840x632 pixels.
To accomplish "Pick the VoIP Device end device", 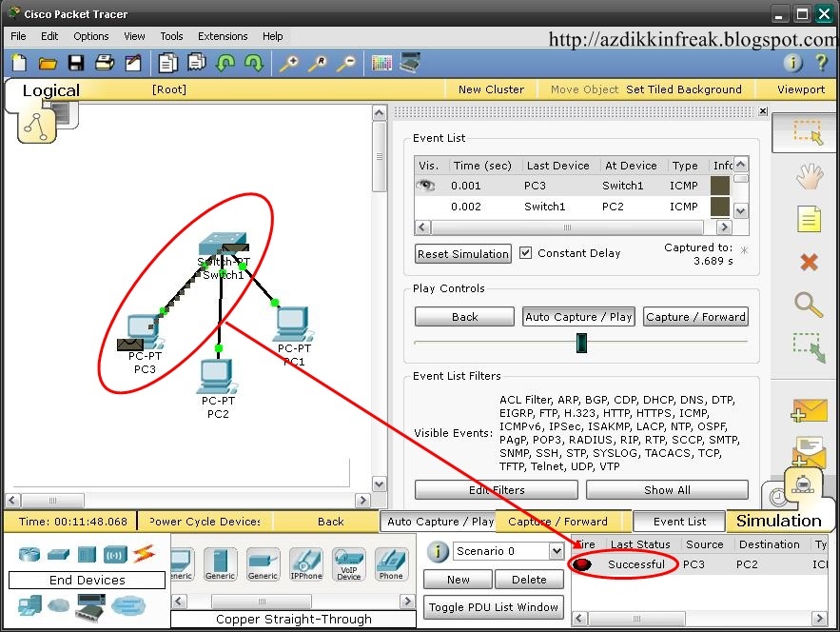I will (349, 564).
